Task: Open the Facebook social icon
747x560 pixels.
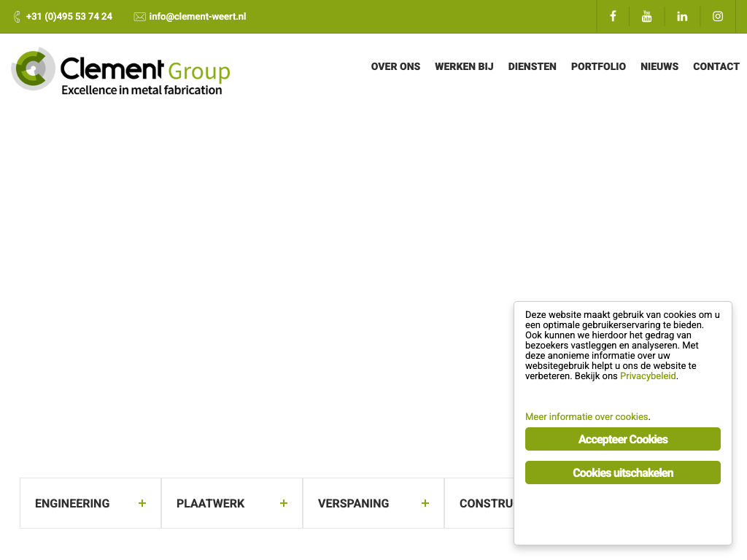Action: [x=613, y=16]
